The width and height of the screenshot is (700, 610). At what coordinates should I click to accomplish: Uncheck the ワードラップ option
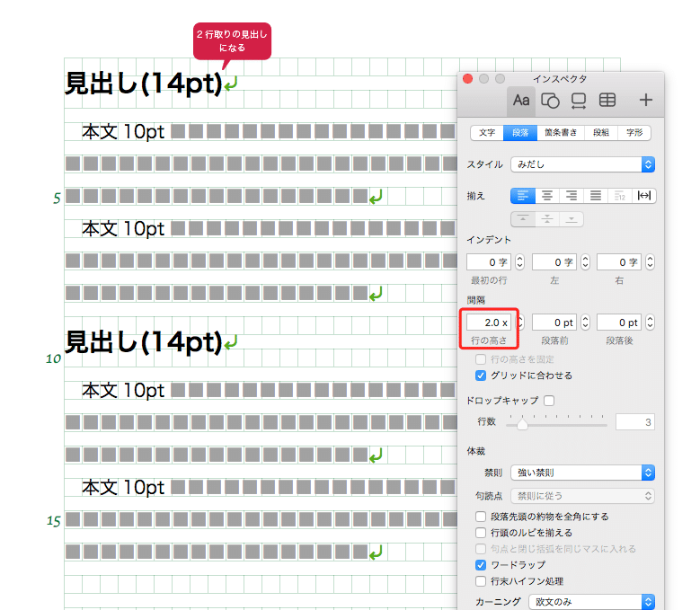pos(481,565)
